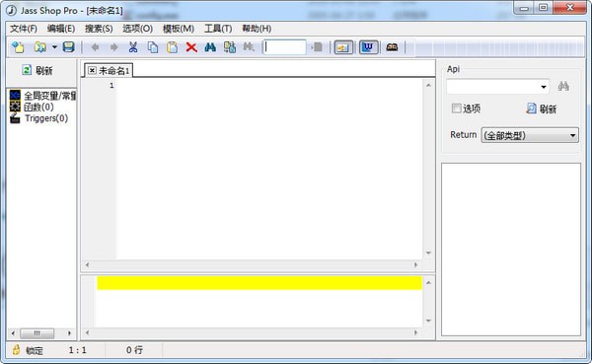Click output pane horizontal scroll right arrow
The height and width of the screenshot is (364, 592).
click(x=416, y=332)
